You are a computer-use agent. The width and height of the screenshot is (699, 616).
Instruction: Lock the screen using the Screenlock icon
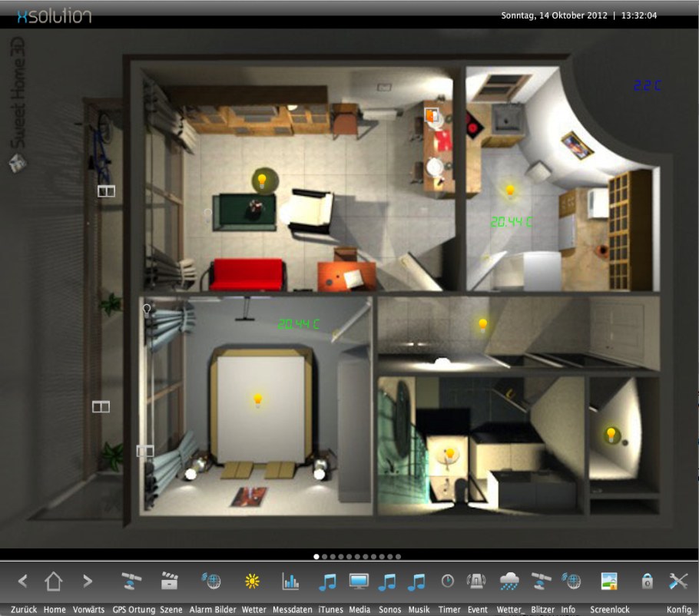coord(609,581)
